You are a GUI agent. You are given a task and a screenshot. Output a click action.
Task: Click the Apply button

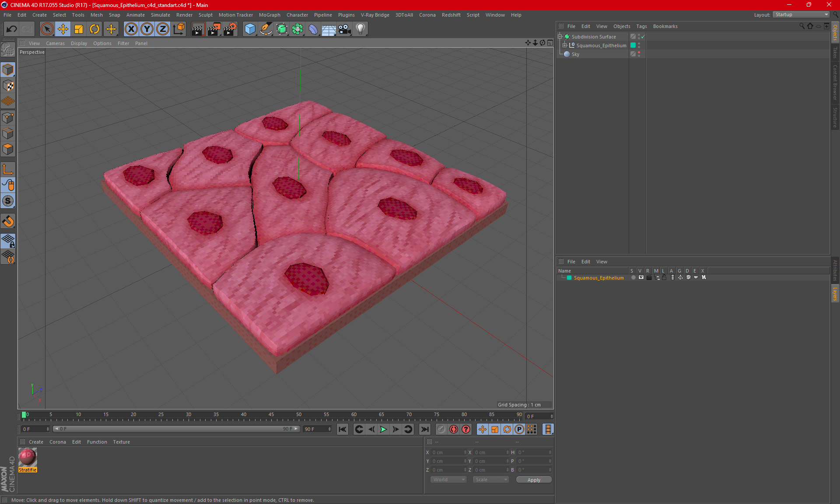click(534, 480)
